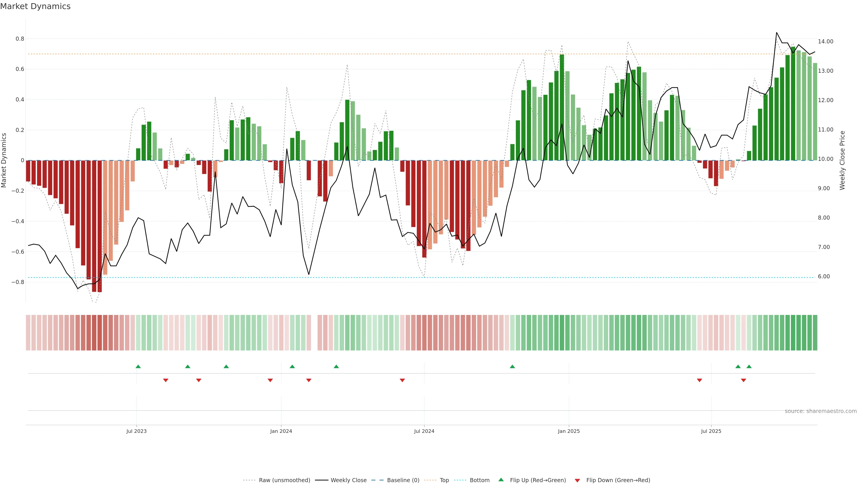Screen dimensions: 868x488
Task: Click the Weekly Close Price axis label
Action: pyautogui.click(x=842, y=160)
